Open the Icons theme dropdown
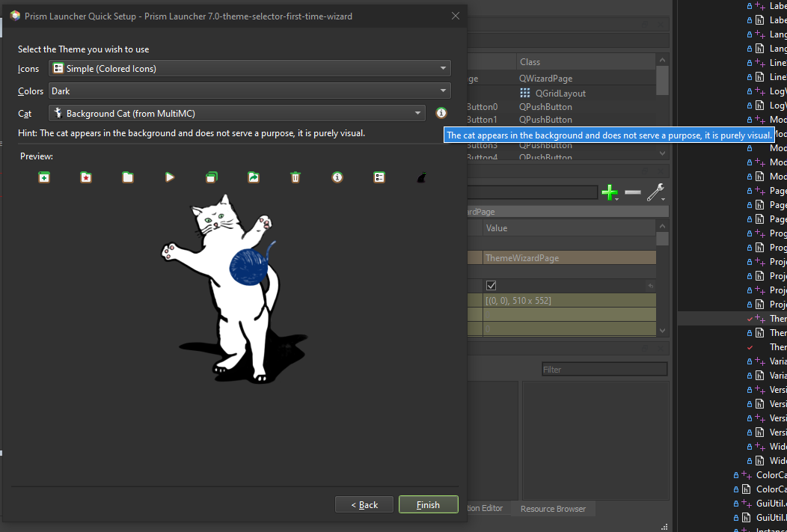 [x=249, y=68]
